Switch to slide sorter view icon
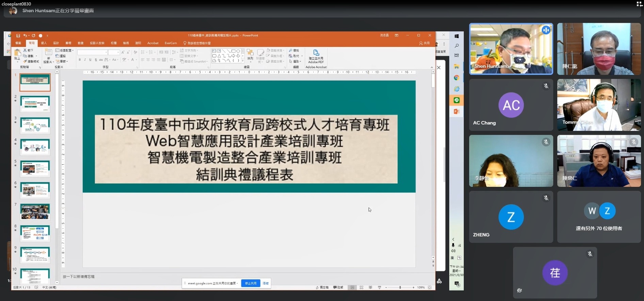 (x=361, y=287)
